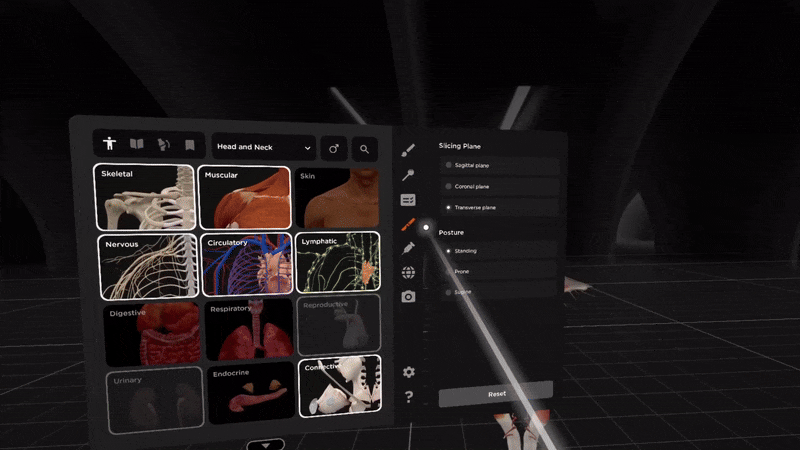Collapse menu with bottom down-arrow button
The width and height of the screenshot is (800, 450).
tap(266, 445)
